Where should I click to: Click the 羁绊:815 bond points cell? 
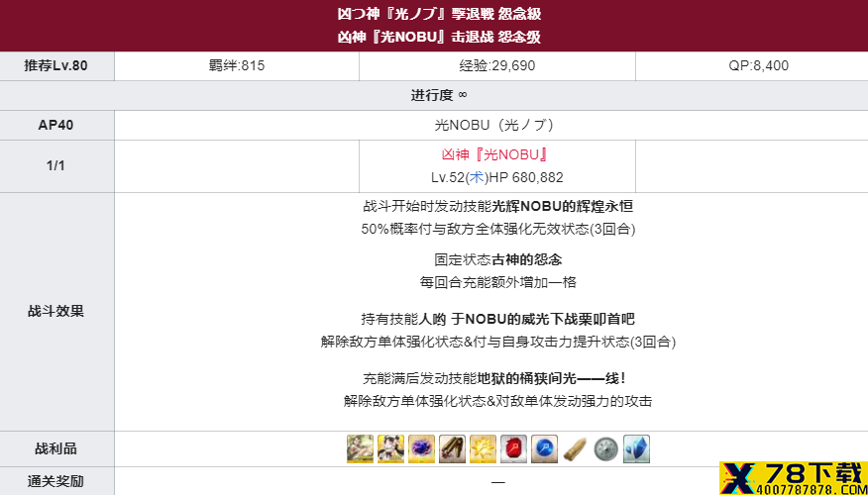[x=237, y=66]
